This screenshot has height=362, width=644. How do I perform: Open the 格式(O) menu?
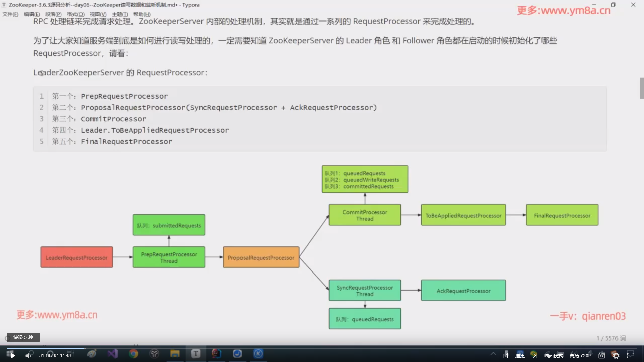coord(75,14)
